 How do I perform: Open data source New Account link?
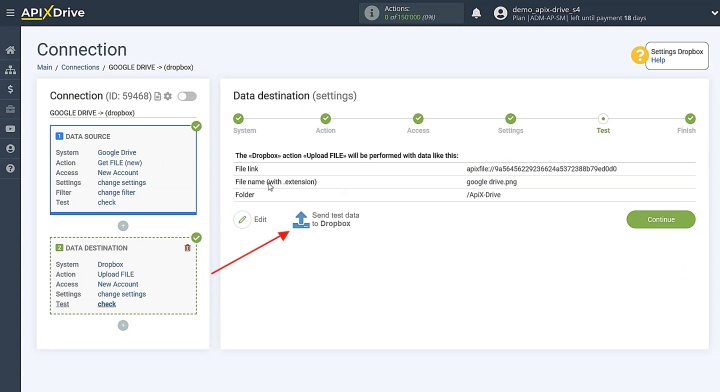click(x=118, y=173)
